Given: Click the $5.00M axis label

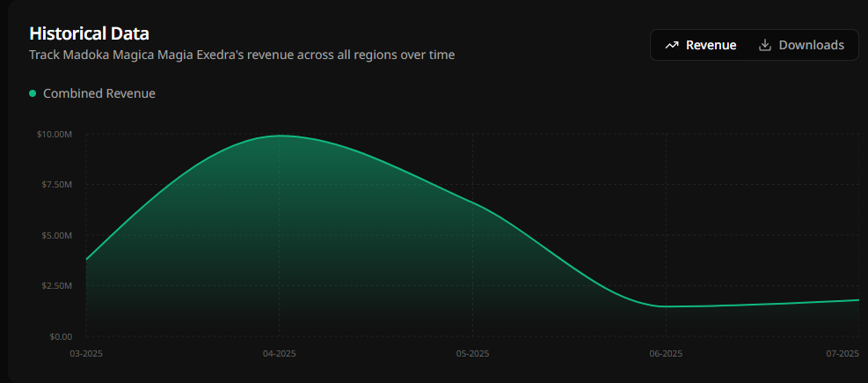Looking at the screenshot, I should click(56, 235).
